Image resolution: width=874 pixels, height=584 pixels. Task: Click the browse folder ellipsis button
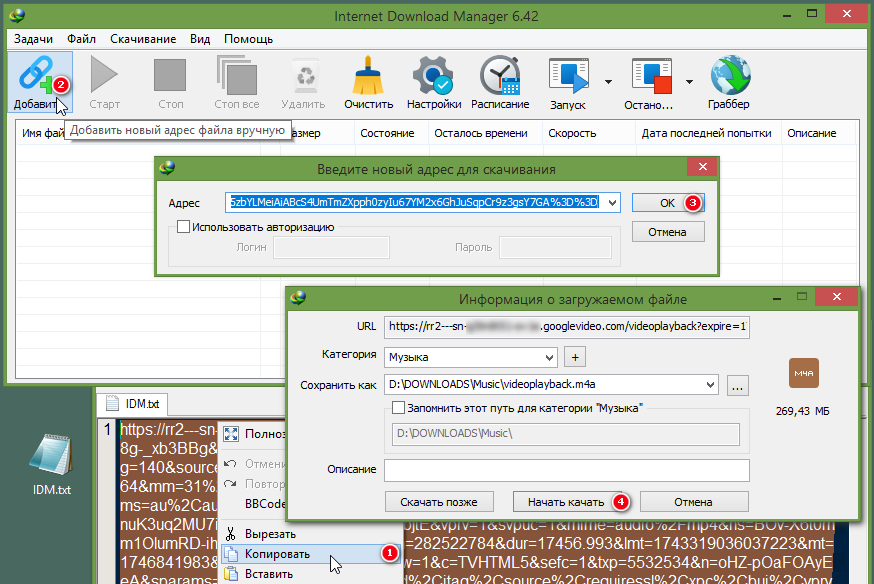coord(738,384)
